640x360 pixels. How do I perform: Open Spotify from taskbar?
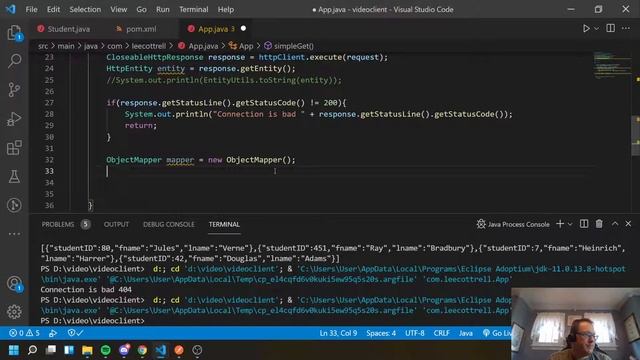pyautogui.click(x=105, y=350)
